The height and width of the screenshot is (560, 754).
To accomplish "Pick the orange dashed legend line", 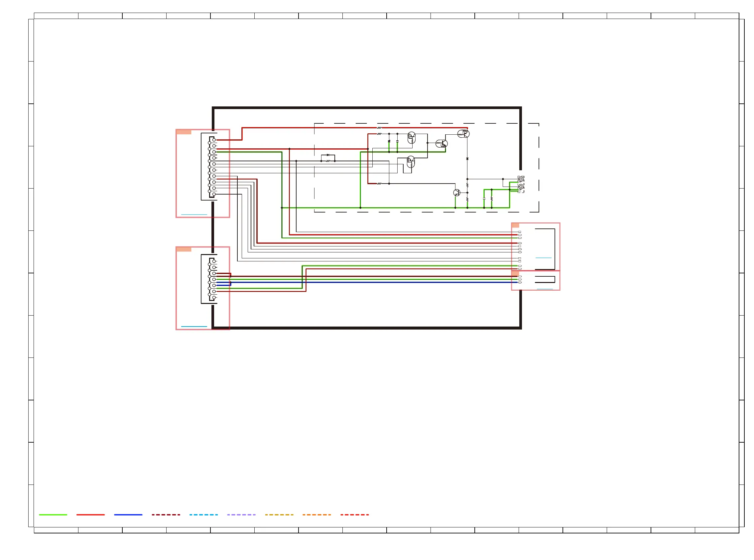I will pyautogui.click(x=317, y=514).
